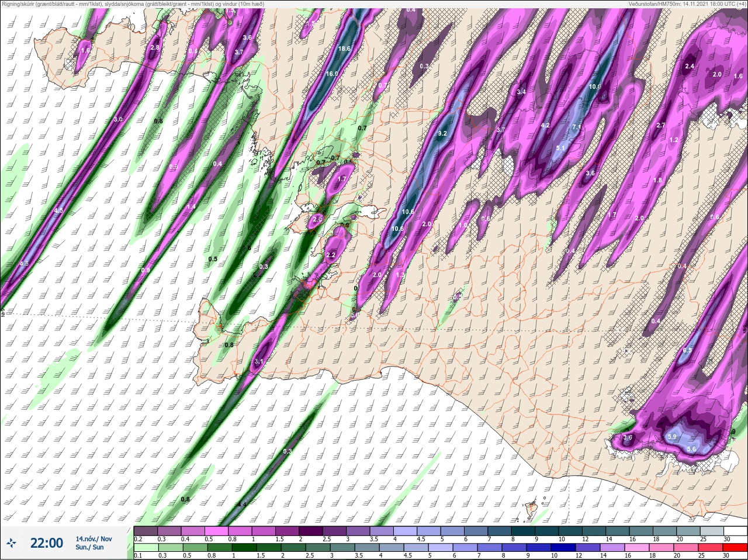Viewport: 748px width, 560px height.
Task: Click the 3.4 precipitation value on map
Action: click(x=522, y=92)
